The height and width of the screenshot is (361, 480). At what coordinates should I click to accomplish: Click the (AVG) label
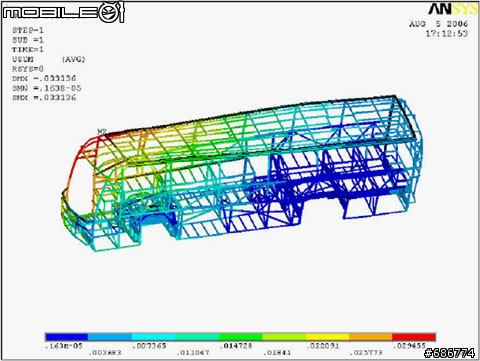(74, 59)
